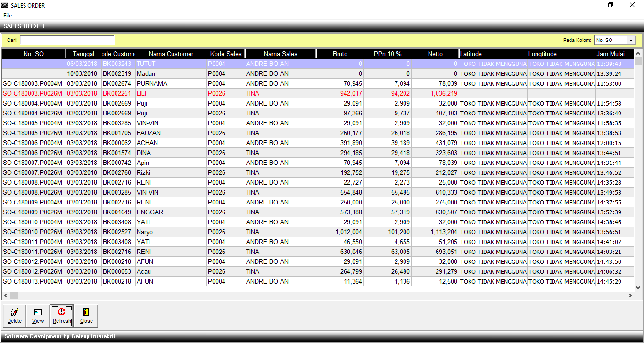This screenshot has width=644, height=343.
Task: Click the right arrow of horizontal scrollbar
Action: 630,295
